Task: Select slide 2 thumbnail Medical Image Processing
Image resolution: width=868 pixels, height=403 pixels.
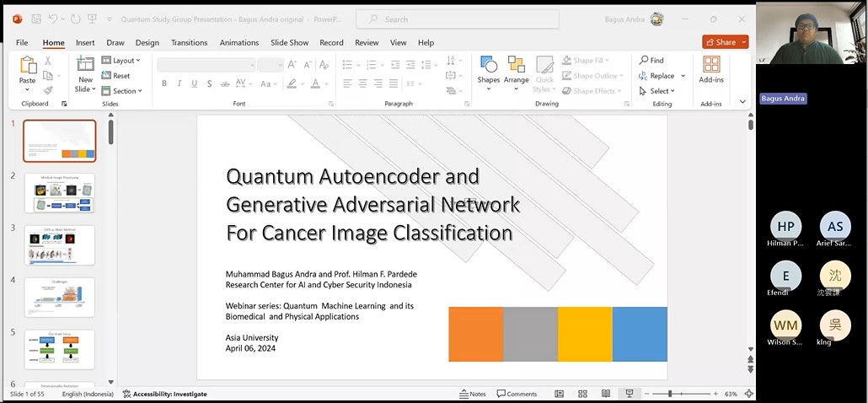Action: click(59, 193)
